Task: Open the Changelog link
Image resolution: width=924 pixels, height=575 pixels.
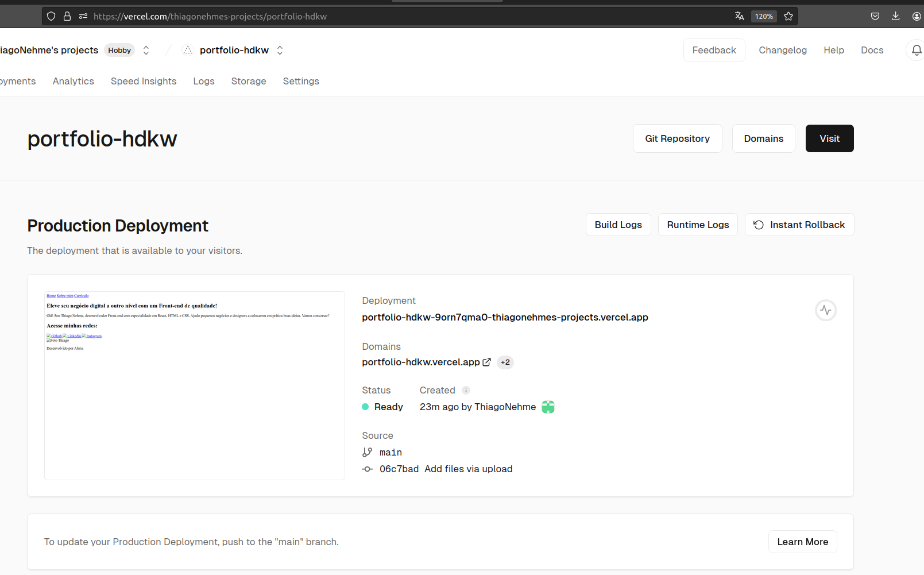Action: [783, 50]
